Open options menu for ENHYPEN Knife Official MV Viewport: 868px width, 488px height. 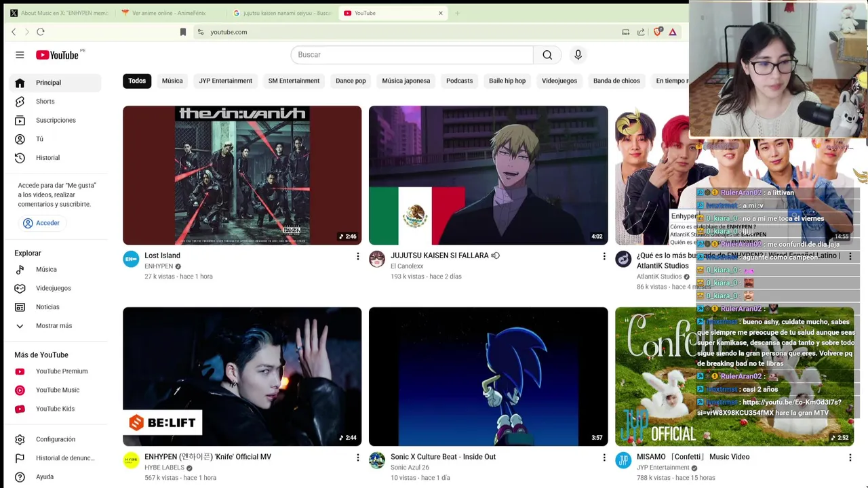click(x=358, y=457)
